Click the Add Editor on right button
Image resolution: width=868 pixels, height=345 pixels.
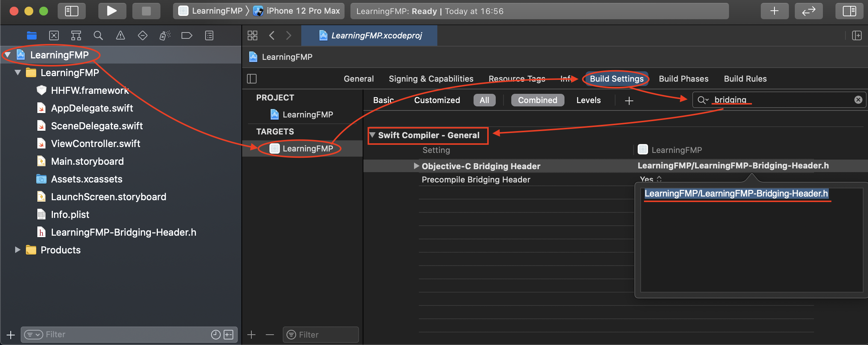tap(857, 35)
